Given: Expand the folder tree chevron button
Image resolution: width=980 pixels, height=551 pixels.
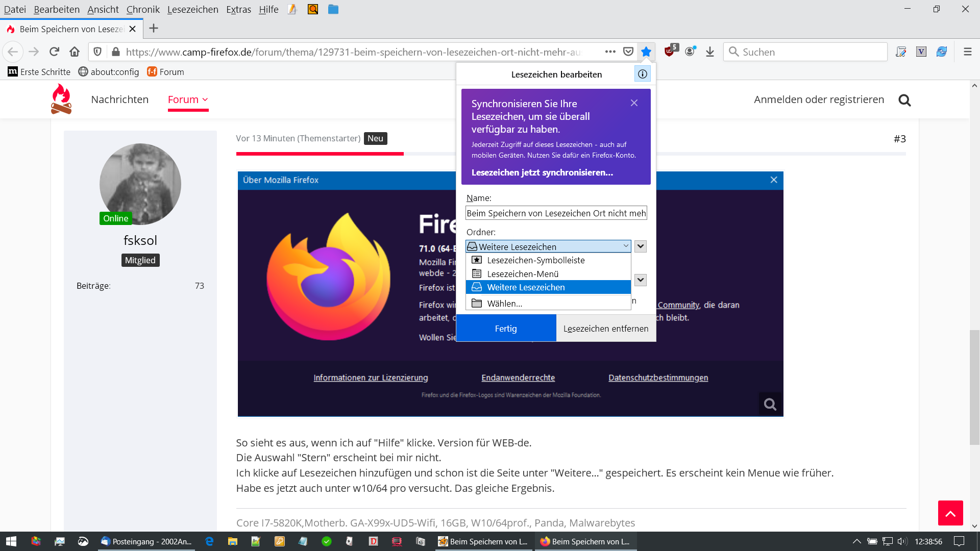Looking at the screenshot, I should (x=641, y=246).
